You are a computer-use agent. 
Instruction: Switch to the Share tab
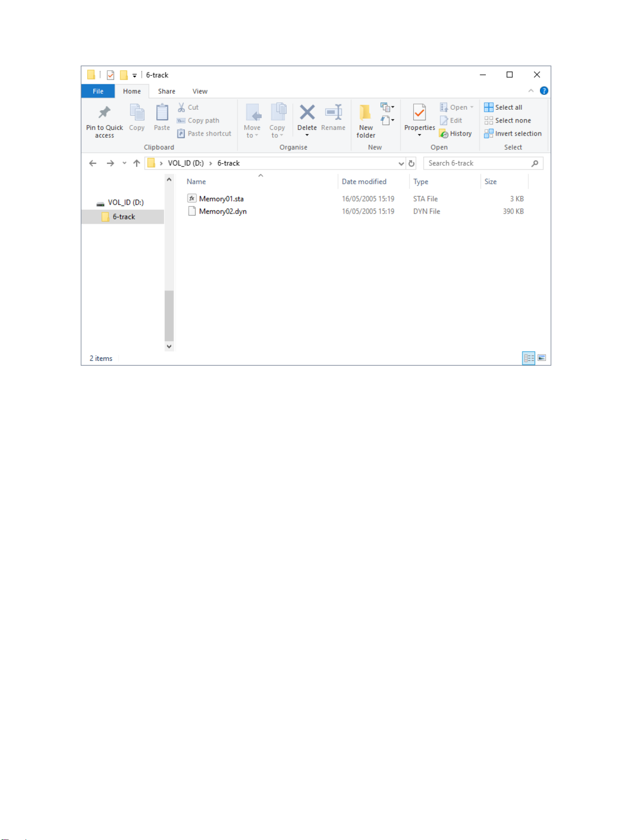point(166,91)
